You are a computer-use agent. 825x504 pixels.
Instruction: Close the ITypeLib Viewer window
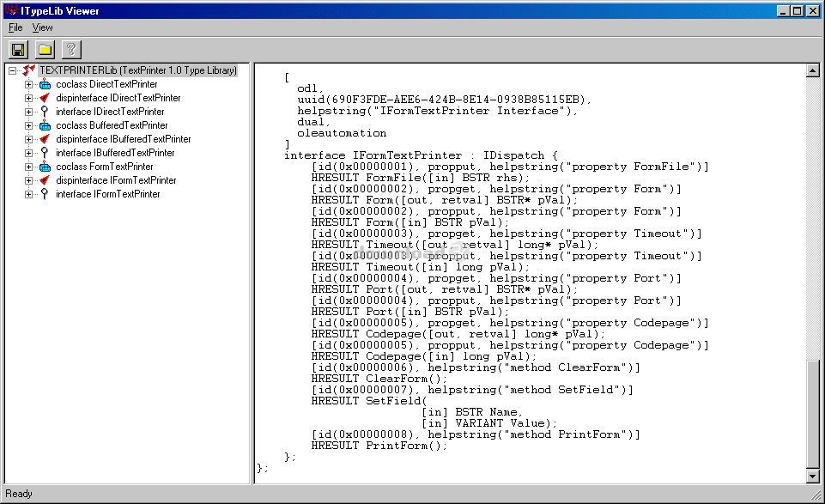[813, 10]
